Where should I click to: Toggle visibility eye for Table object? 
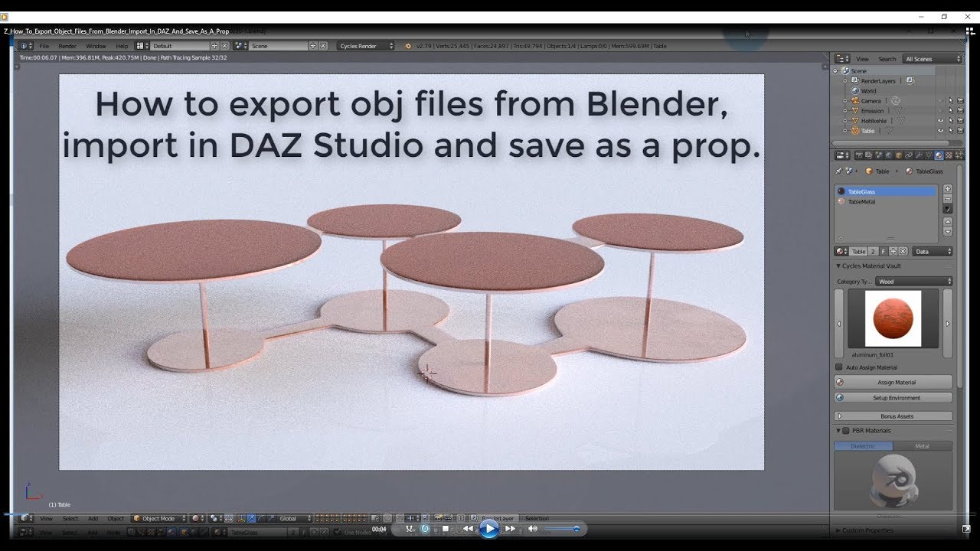pyautogui.click(x=941, y=131)
